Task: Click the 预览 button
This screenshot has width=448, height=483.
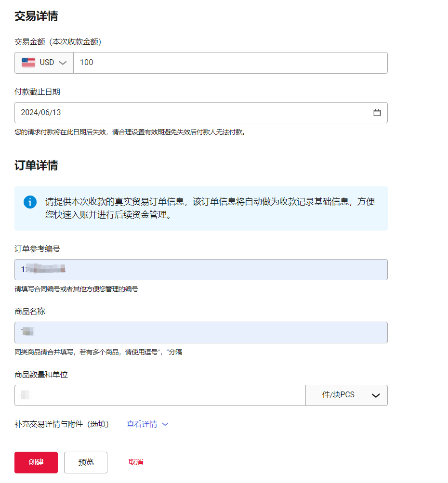Action: [85, 462]
